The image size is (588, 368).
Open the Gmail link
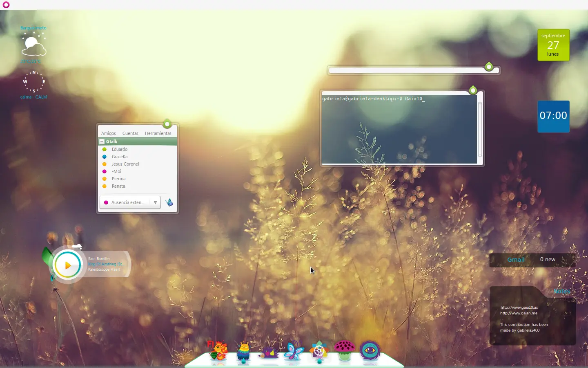516,260
